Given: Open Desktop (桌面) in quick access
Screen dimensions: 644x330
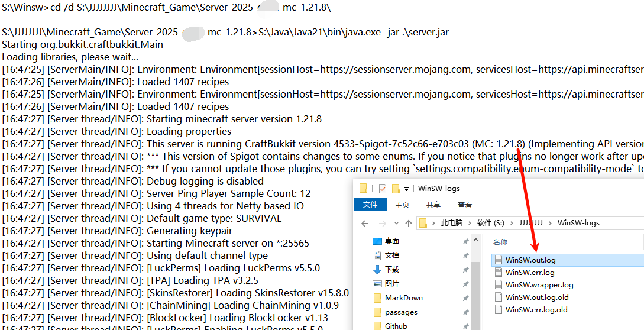Looking at the screenshot, I should [x=392, y=241].
